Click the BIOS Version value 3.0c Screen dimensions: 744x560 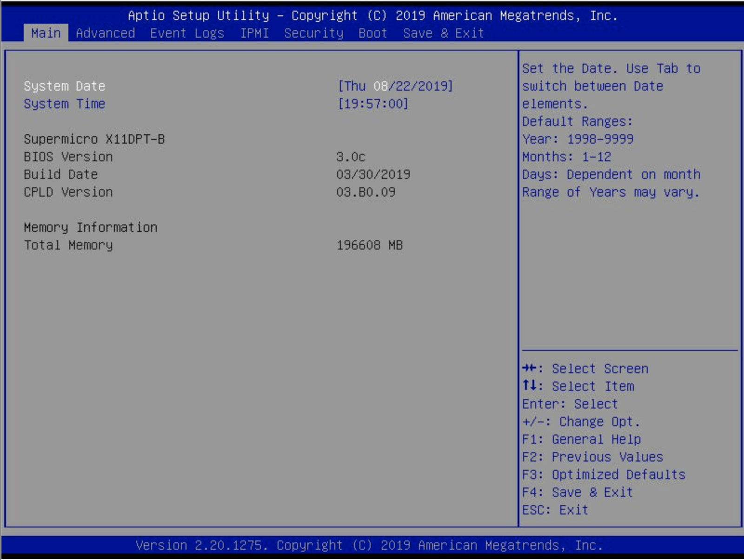tap(351, 157)
